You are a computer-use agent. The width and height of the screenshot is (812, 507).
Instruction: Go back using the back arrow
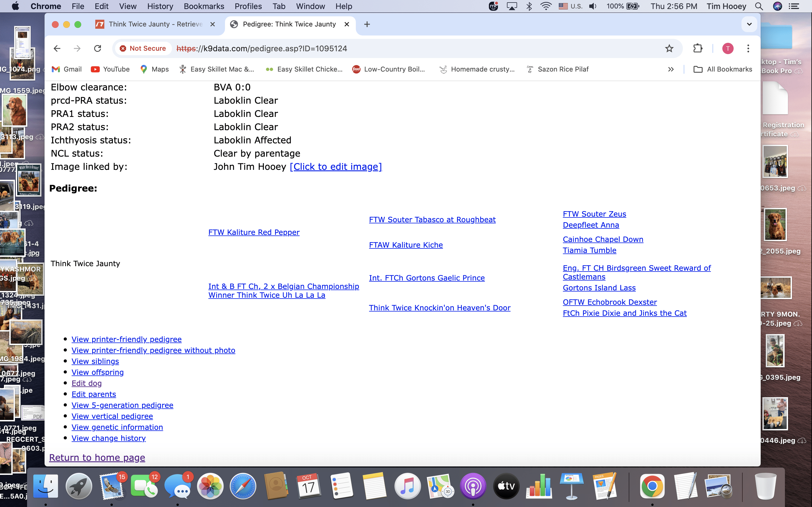click(x=57, y=49)
